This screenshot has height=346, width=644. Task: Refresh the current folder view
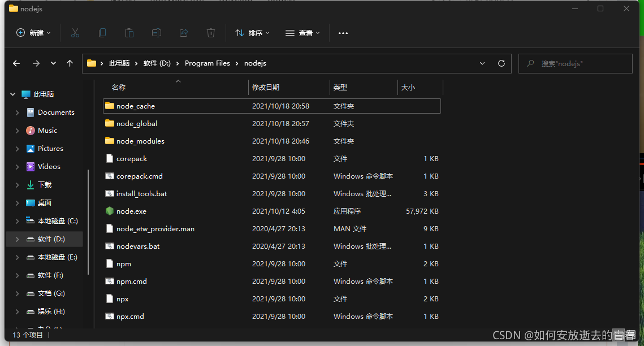(x=501, y=63)
